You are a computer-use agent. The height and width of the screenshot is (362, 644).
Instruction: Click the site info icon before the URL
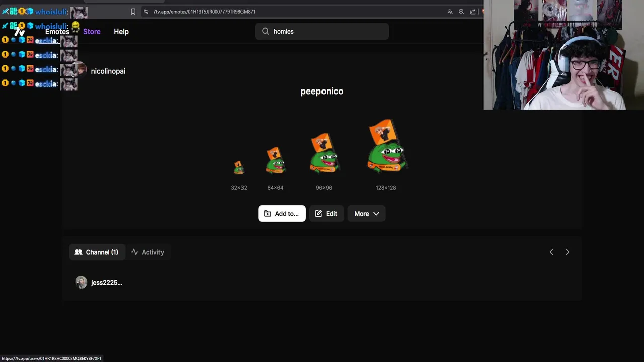(x=146, y=12)
